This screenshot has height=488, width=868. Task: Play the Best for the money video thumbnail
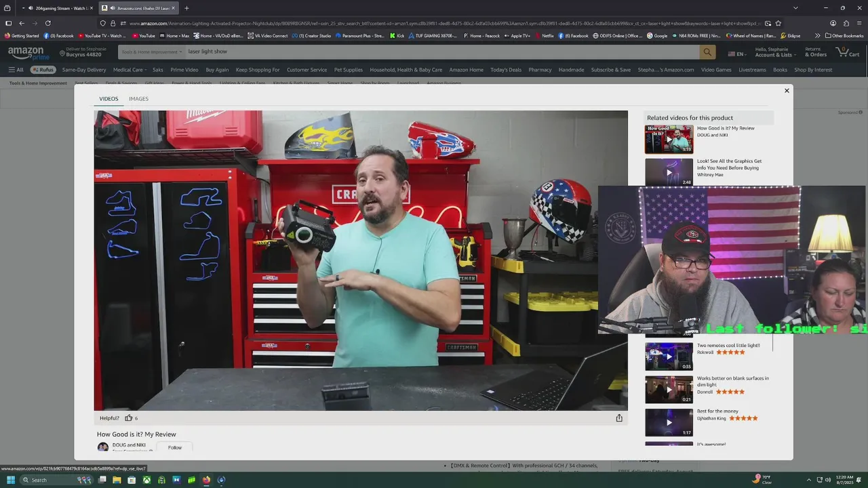tap(669, 422)
